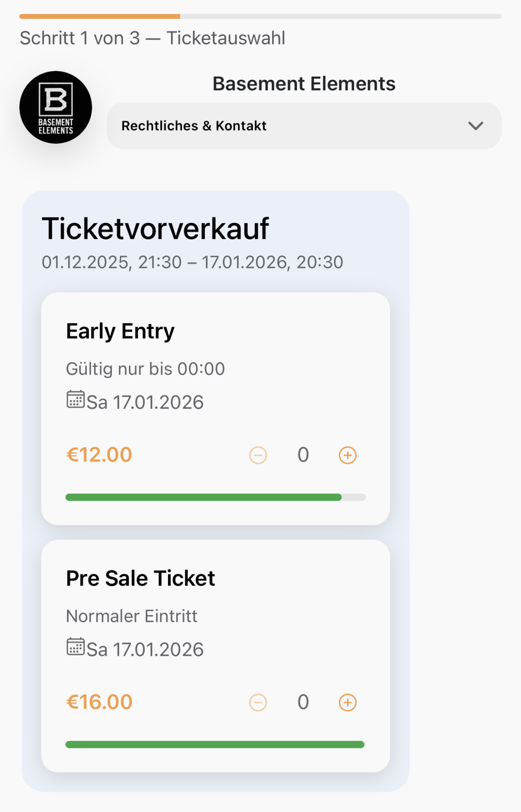Viewport: 521px width, 812px height.
Task: Click the orange step progress bar at top
Action: (x=100, y=16)
